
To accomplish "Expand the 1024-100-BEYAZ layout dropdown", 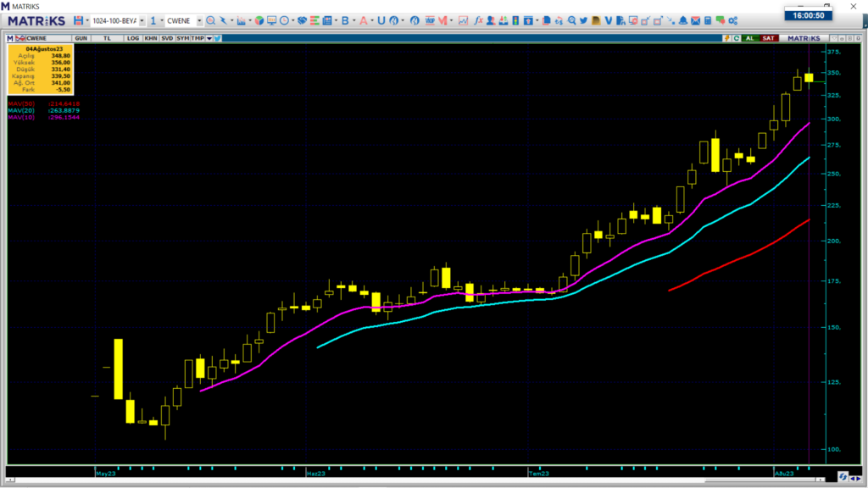I will pyautogui.click(x=141, y=20).
